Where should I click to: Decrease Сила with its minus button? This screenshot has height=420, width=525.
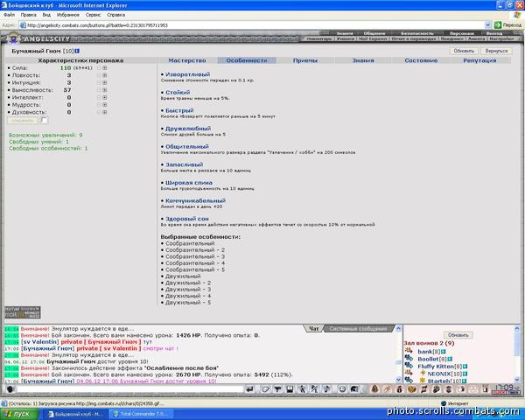click(99, 68)
